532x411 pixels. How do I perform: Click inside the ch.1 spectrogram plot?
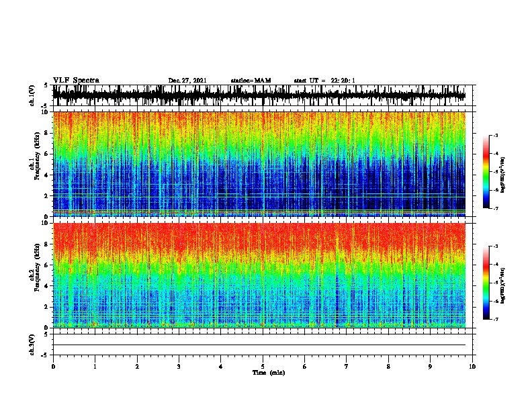pyautogui.click(x=259, y=164)
